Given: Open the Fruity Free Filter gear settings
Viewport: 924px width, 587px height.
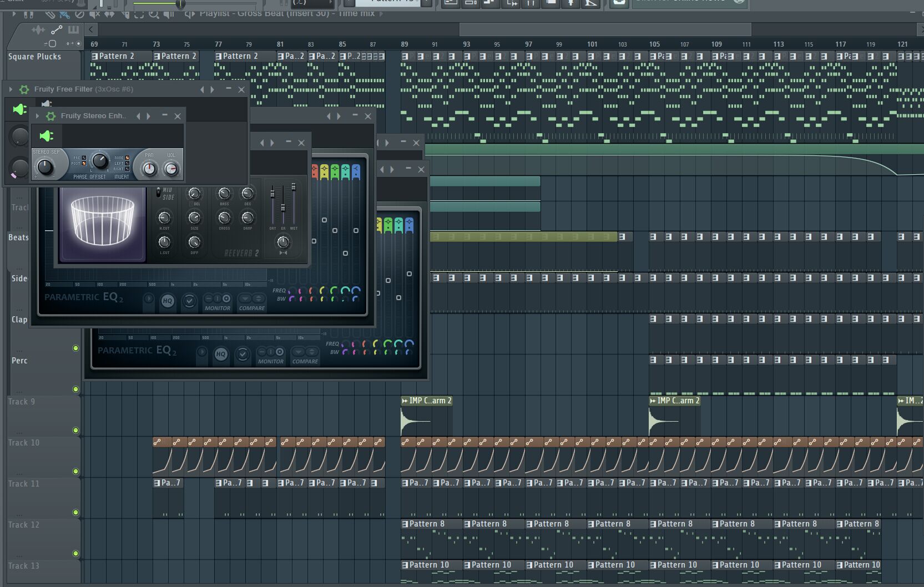Looking at the screenshot, I should 24,89.
